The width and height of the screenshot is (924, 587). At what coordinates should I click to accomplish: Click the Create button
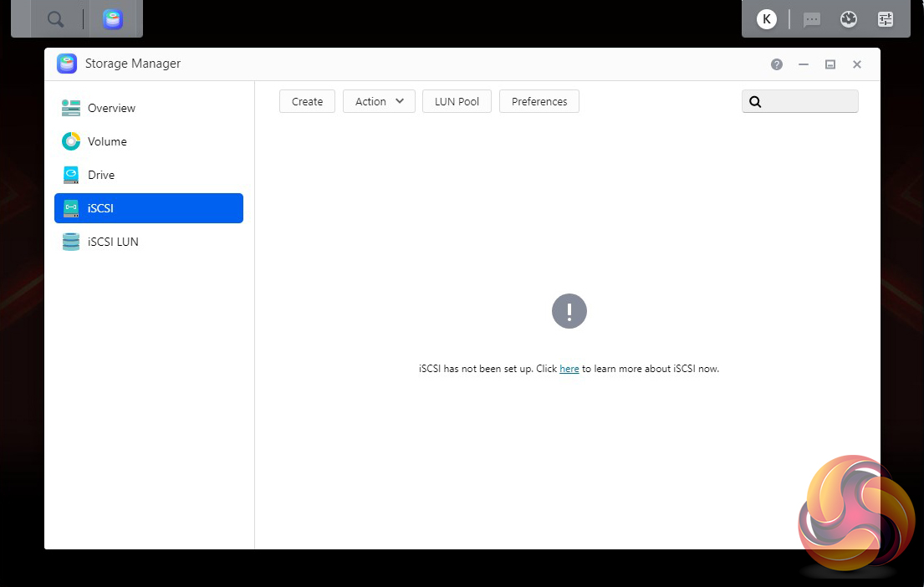[x=307, y=101]
